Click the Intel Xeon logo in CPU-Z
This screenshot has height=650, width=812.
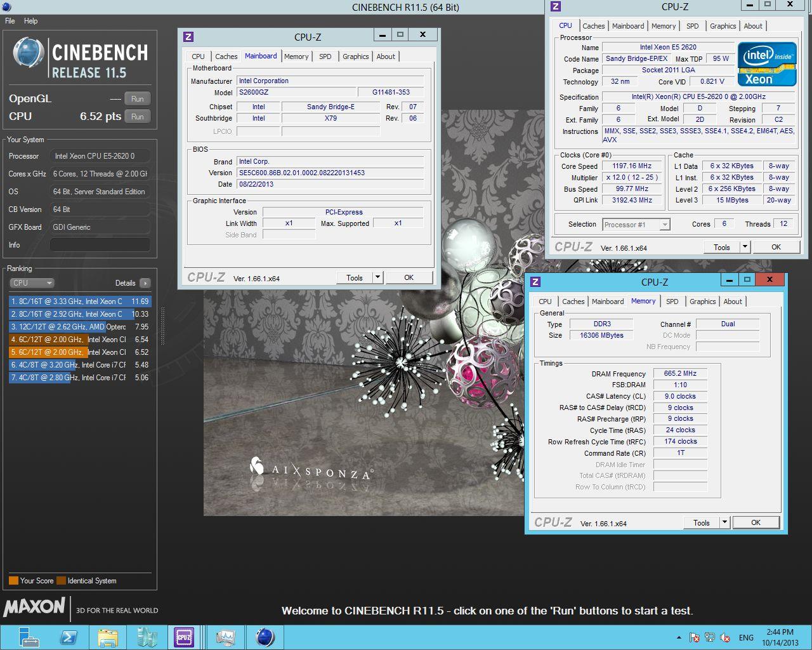pyautogui.click(x=767, y=64)
